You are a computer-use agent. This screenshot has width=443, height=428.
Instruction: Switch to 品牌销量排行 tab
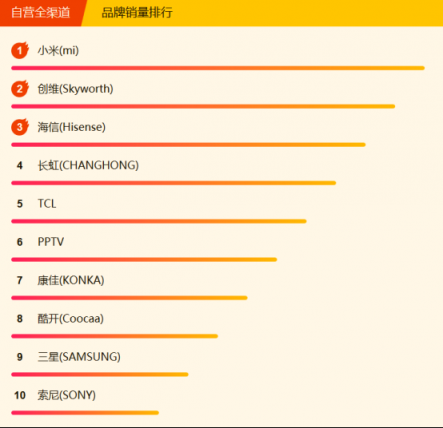(137, 13)
